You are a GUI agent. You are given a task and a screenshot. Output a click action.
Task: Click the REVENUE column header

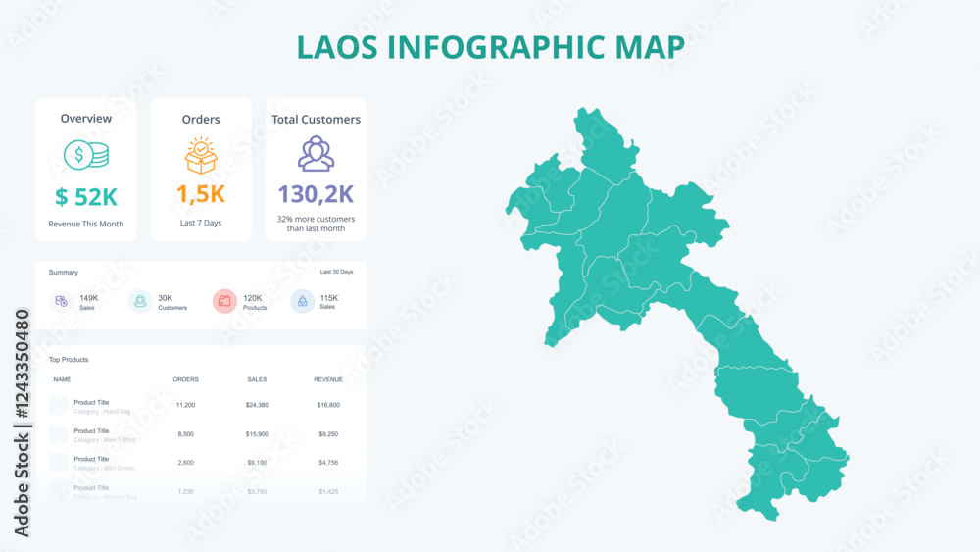point(328,379)
